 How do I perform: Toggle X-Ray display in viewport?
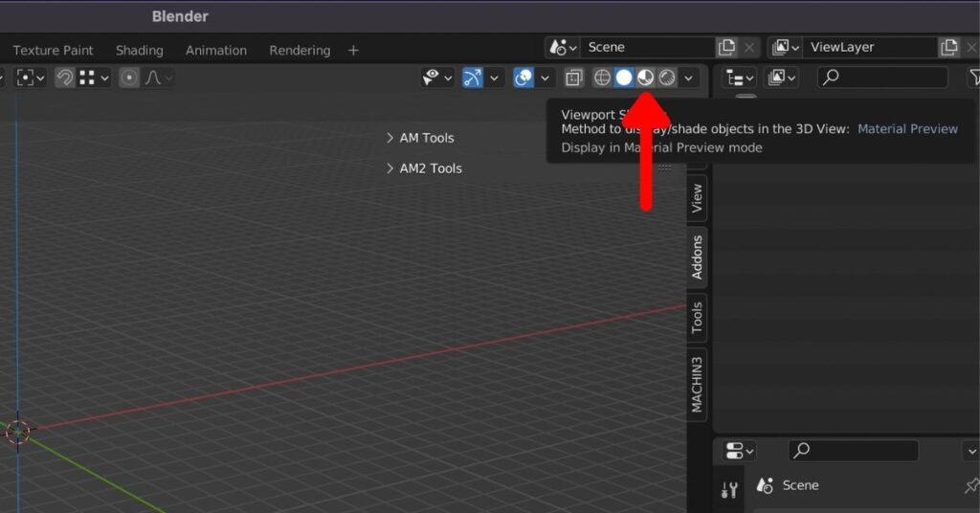coord(573,78)
